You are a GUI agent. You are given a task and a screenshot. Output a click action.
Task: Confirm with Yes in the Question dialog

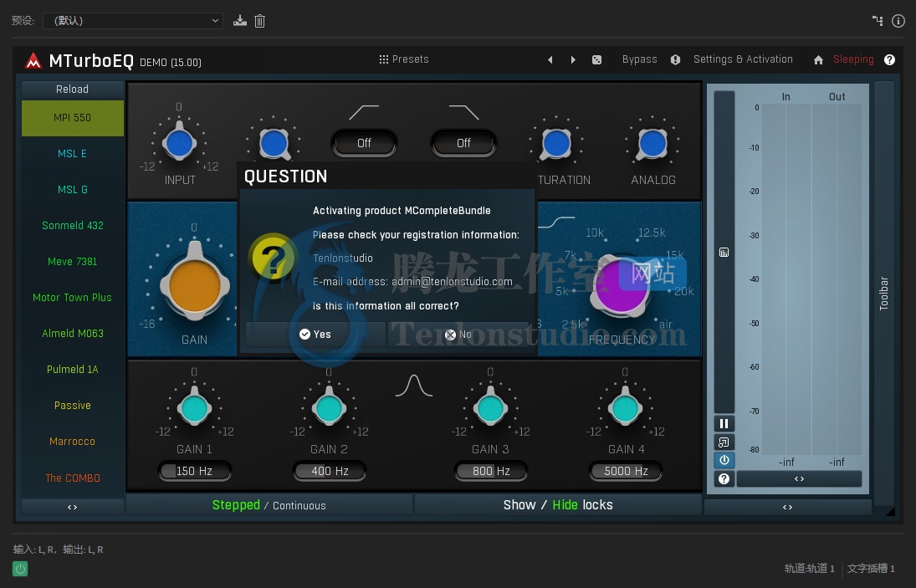point(315,335)
